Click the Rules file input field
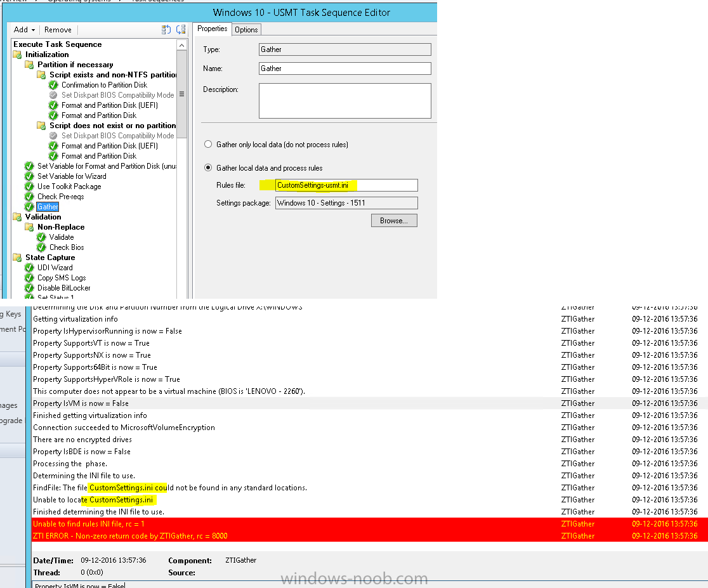The image size is (708, 588). pyautogui.click(x=346, y=185)
